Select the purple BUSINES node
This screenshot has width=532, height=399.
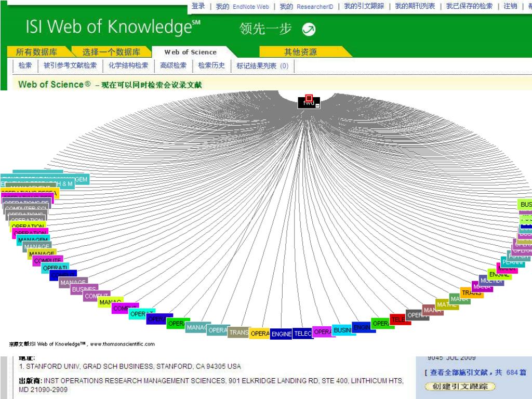coord(84,289)
